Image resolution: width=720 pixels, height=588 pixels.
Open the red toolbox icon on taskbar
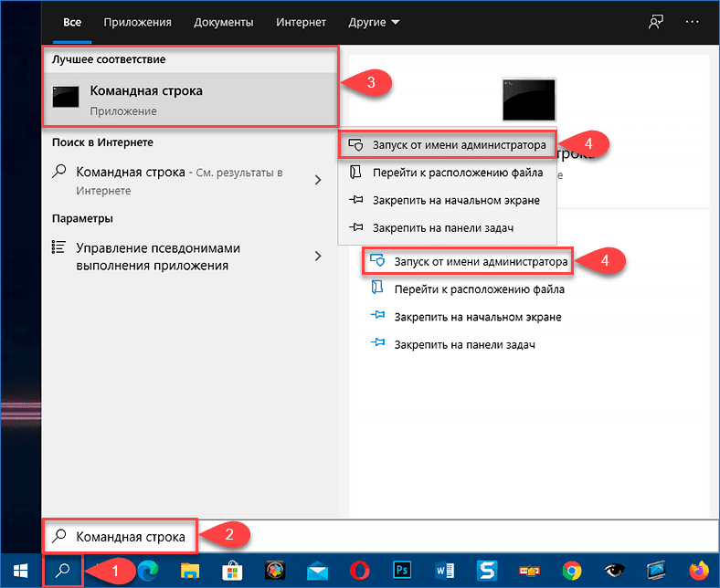coord(529,571)
